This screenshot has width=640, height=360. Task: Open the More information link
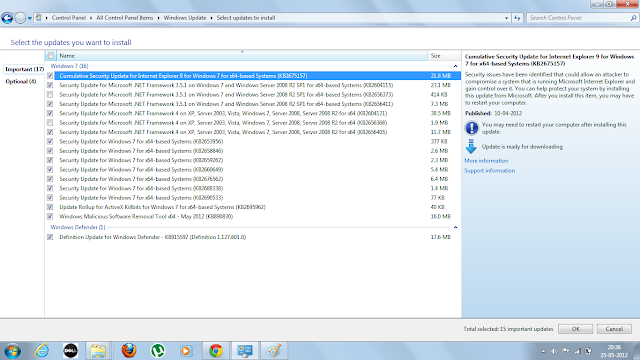[x=486, y=161]
